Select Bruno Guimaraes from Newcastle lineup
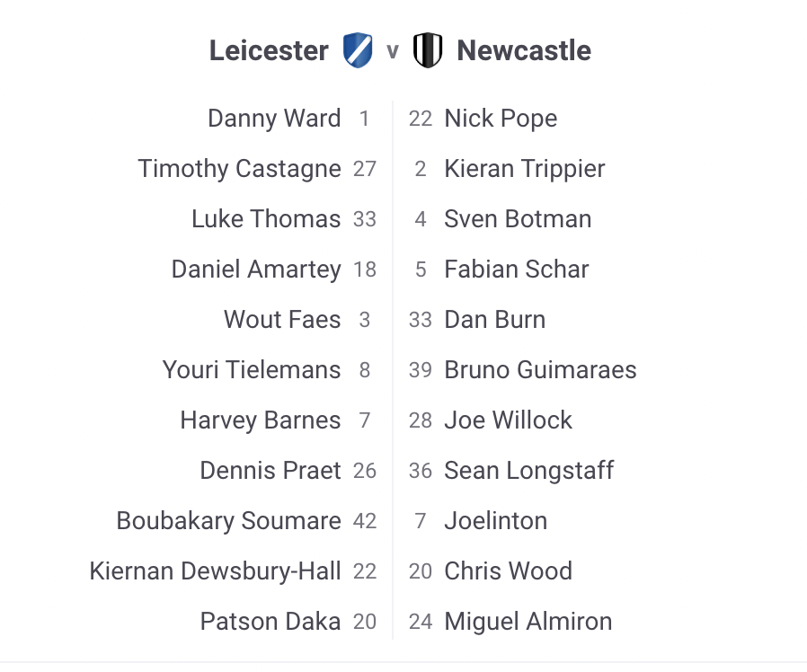This screenshot has height=672, width=807. (540, 370)
